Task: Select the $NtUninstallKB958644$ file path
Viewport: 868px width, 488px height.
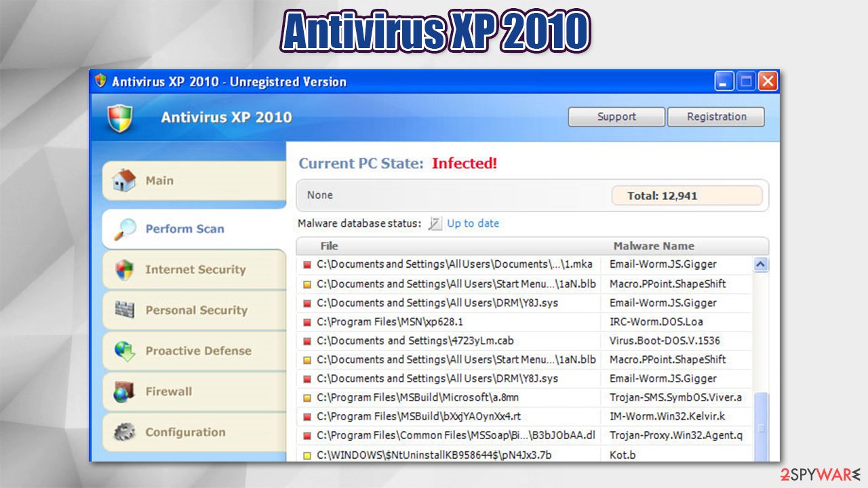Action: point(434,455)
